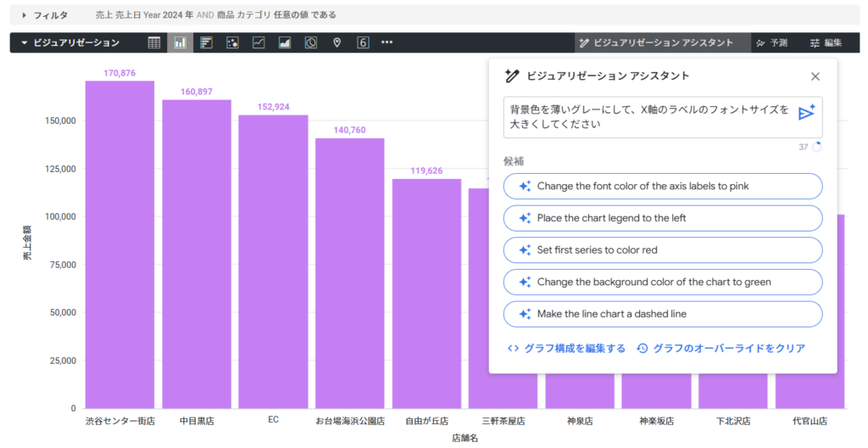Select the line chart visualization icon
Screen dimensions: 868x448
pyautogui.click(x=259, y=42)
